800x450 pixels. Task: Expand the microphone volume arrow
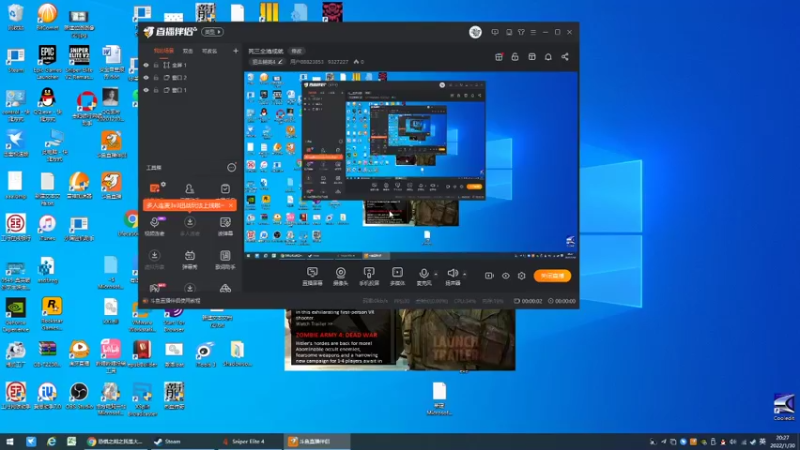coord(436,274)
